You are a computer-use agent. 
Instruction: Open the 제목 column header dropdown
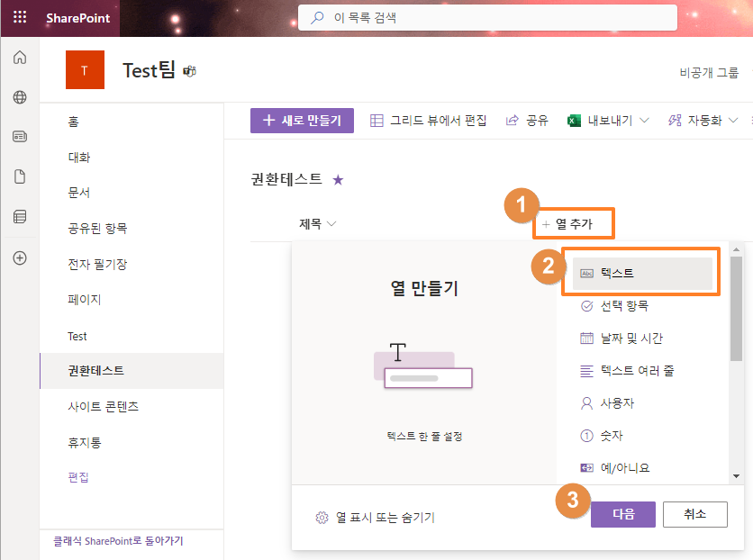click(x=317, y=223)
